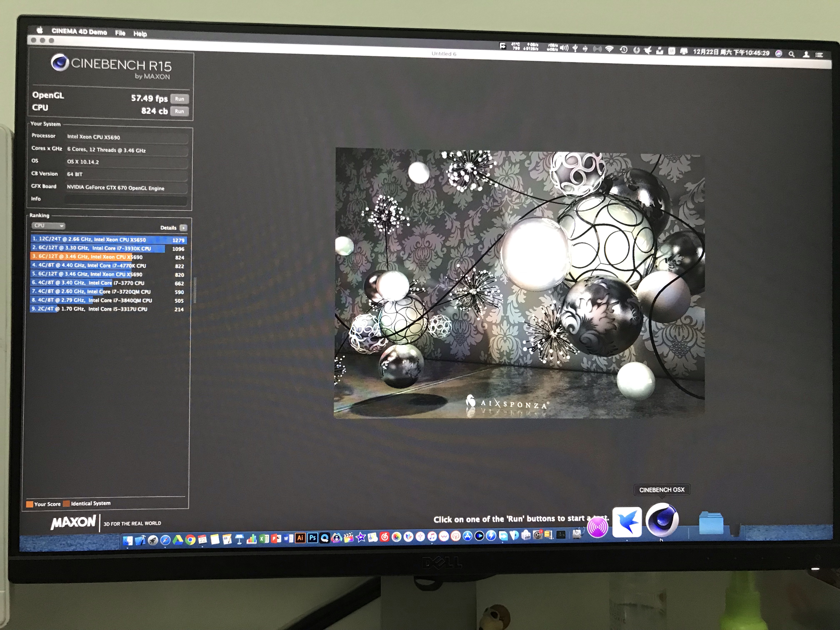This screenshot has width=840, height=630.
Task: Open the volume control in the menu bar
Action: [x=564, y=48]
